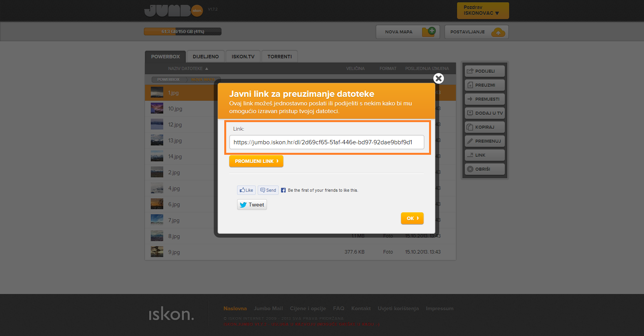Select the 8.jpg thumbnail

point(157,236)
